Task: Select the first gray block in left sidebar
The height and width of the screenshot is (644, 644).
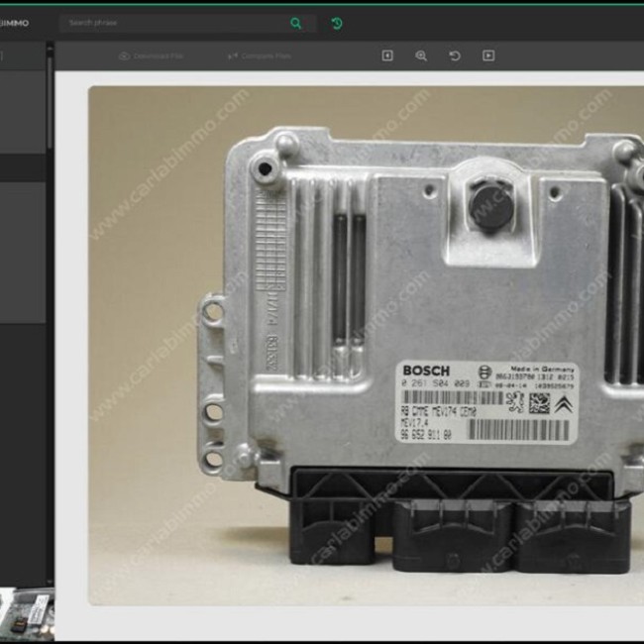Action: (23, 112)
